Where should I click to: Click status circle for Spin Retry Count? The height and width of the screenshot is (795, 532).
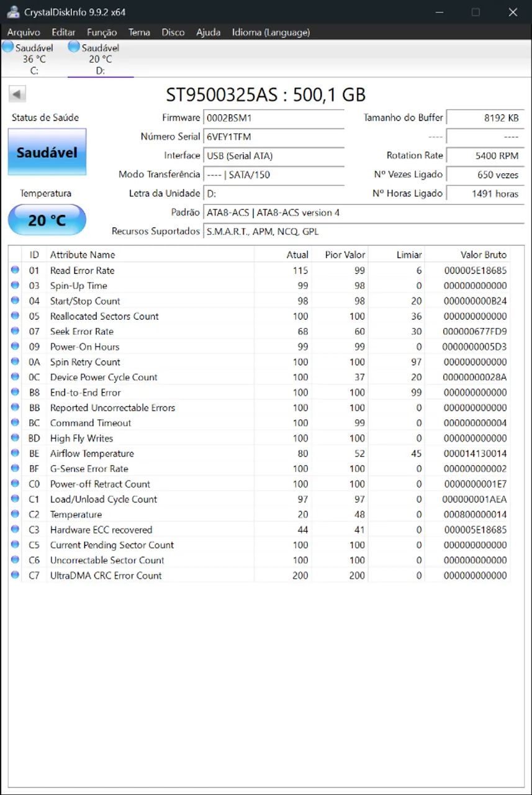click(x=15, y=361)
